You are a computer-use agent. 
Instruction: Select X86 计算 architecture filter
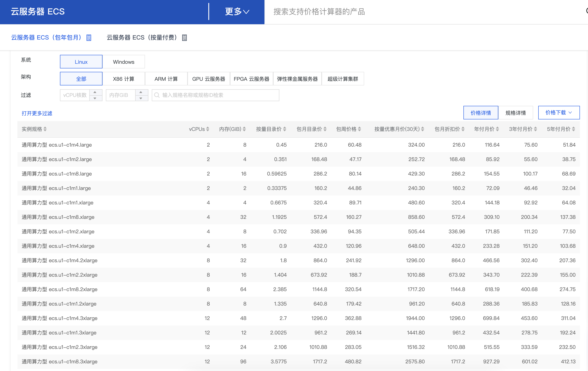pos(124,79)
